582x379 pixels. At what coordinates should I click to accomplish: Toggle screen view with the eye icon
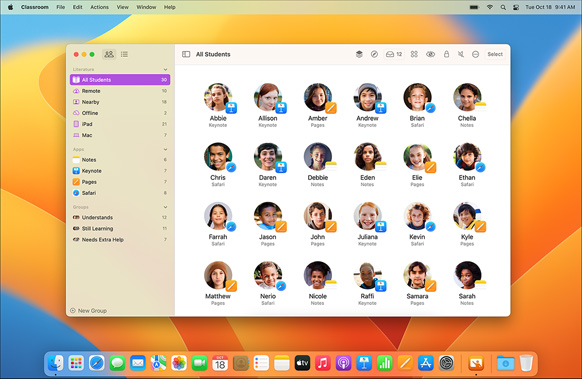430,54
